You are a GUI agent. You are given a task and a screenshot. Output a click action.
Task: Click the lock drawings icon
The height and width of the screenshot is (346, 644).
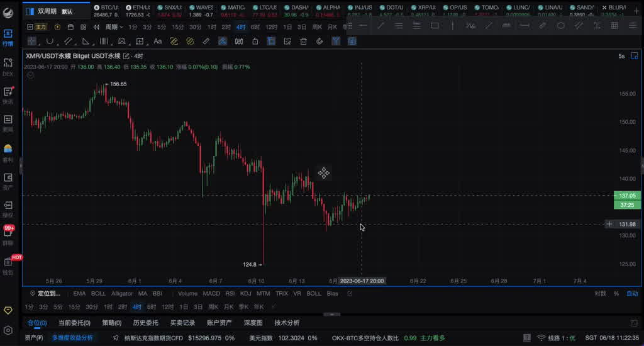coord(255,41)
